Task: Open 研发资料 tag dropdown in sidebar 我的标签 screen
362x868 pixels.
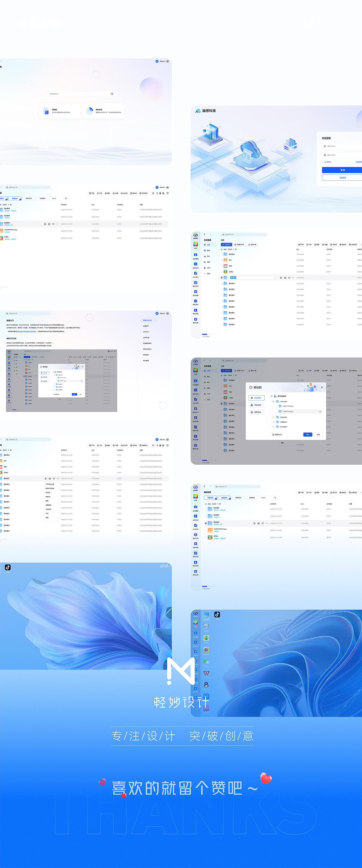Action: click(x=216, y=499)
